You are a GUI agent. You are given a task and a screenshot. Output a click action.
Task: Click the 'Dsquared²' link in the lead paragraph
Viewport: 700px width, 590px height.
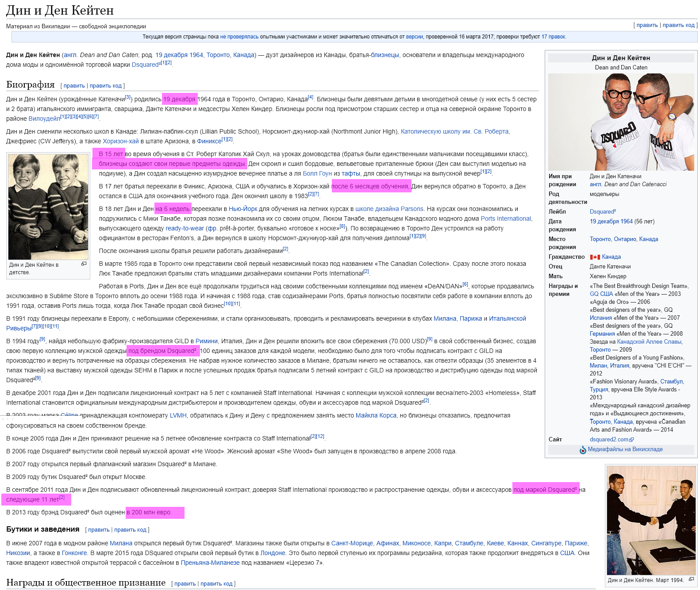tap(146, 65)
